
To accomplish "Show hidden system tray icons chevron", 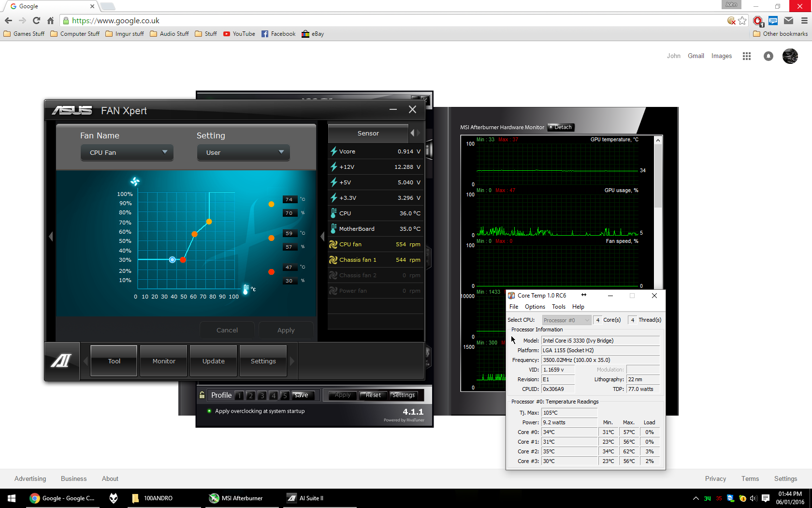I will coord(696,498).
